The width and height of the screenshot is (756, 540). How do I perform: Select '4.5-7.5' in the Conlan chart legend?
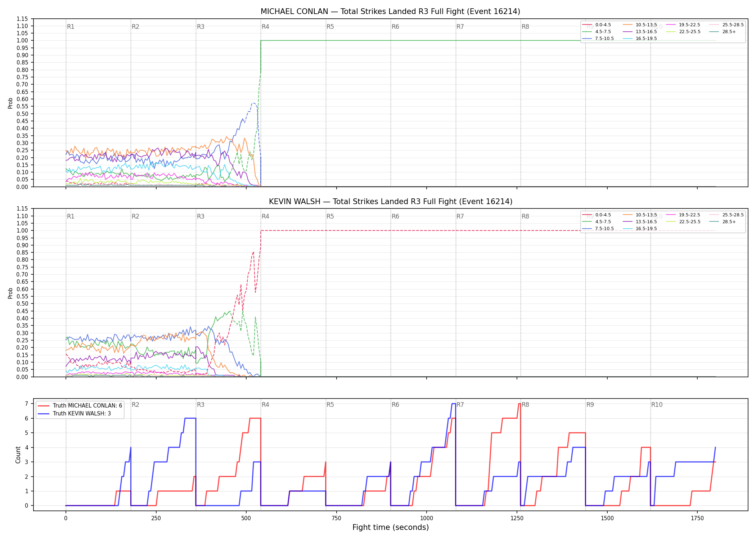[x=603, y=32]
